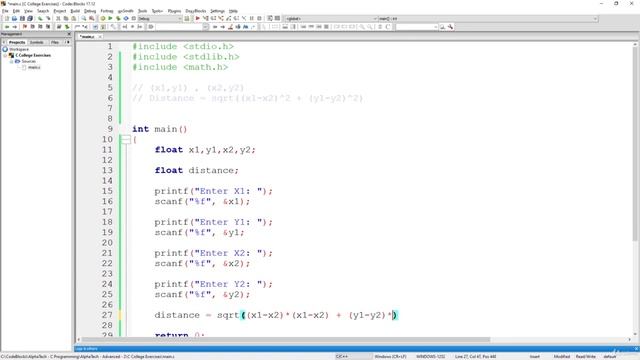Viewport: 640px width, 360px height.
Task: Collapse the C College Exercises project node
Action: point(6,55)
